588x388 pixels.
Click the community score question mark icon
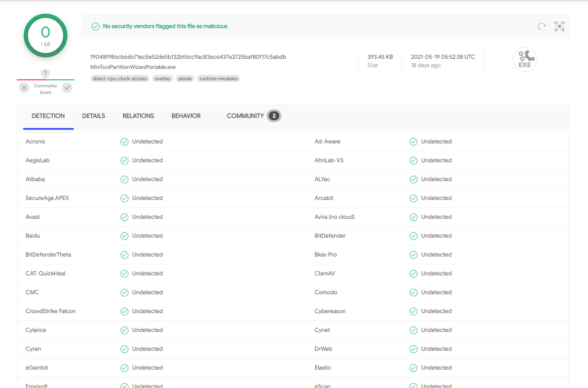click(45, 73)
